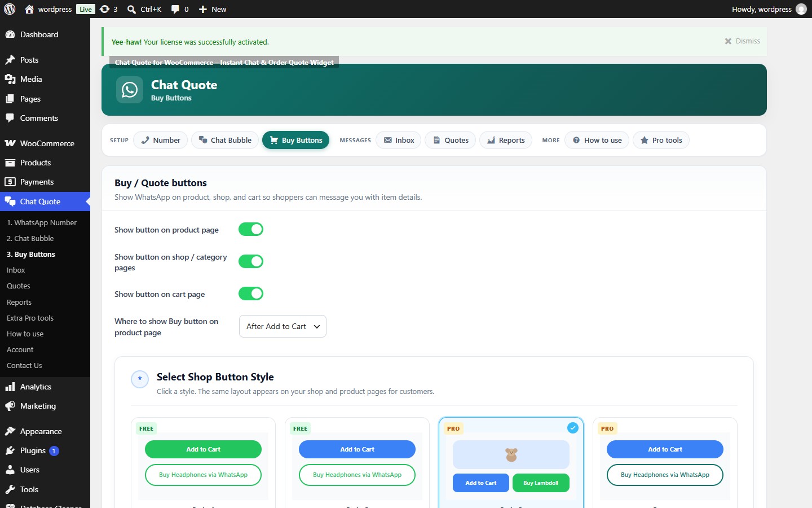812x508 pixels.
Task: Open Extra Pro tools submenu item
Action: tap(30, 318)
